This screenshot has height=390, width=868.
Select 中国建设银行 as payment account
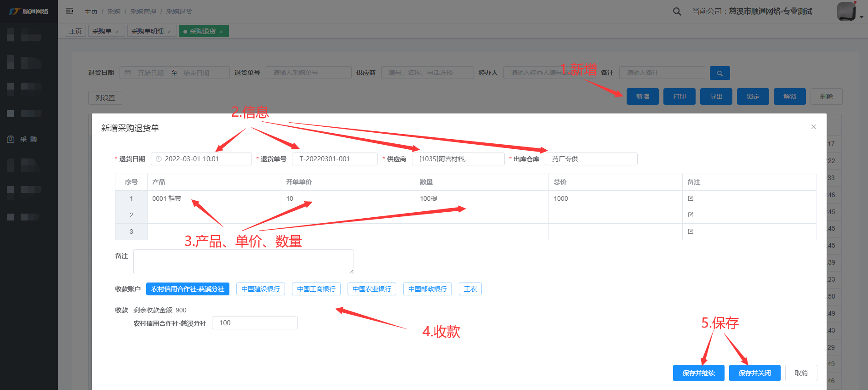(261, 289)
